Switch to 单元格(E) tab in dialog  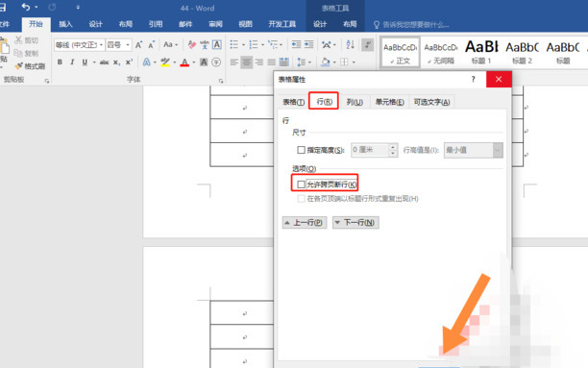pos(390,102)
